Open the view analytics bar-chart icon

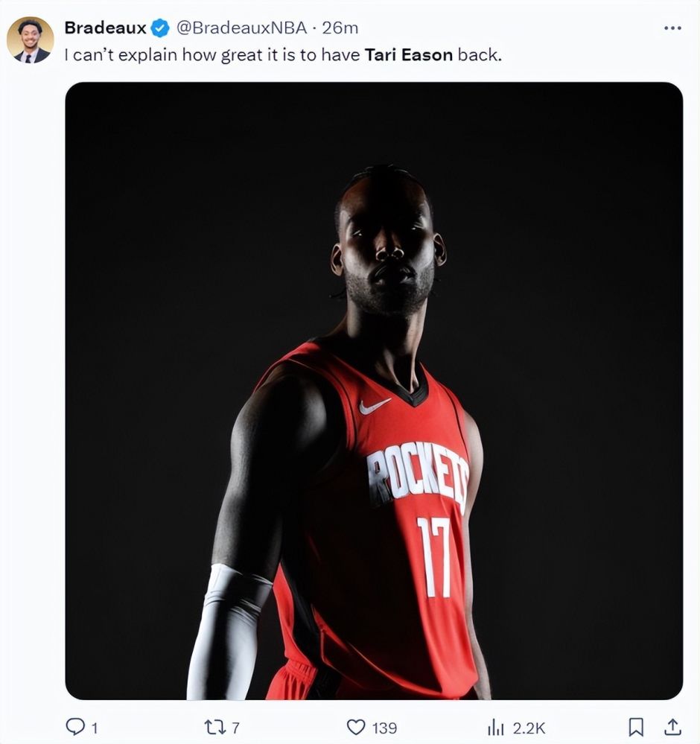point(495,726)
